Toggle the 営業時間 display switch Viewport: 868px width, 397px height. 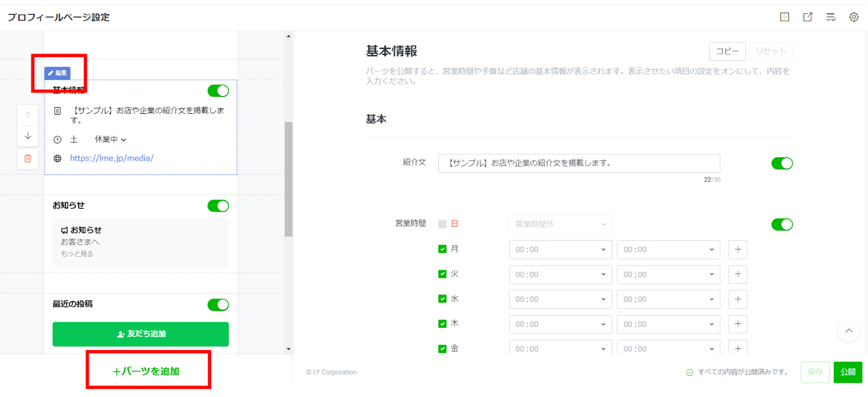pyautogui.click(x=782, y=225)
